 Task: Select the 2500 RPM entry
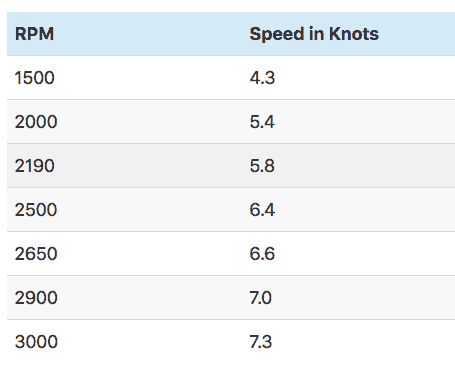36,210
